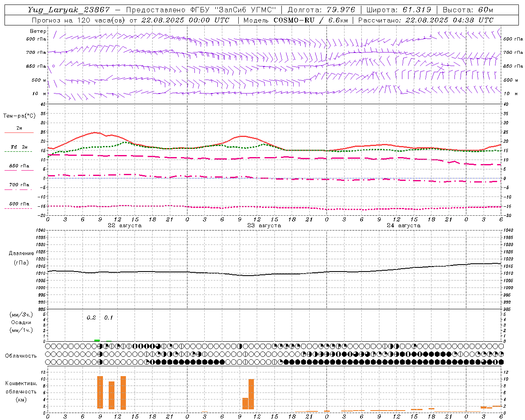Click the "700 гПа" temperature legend entry
525x420 pixels.
tap(19, 185)
